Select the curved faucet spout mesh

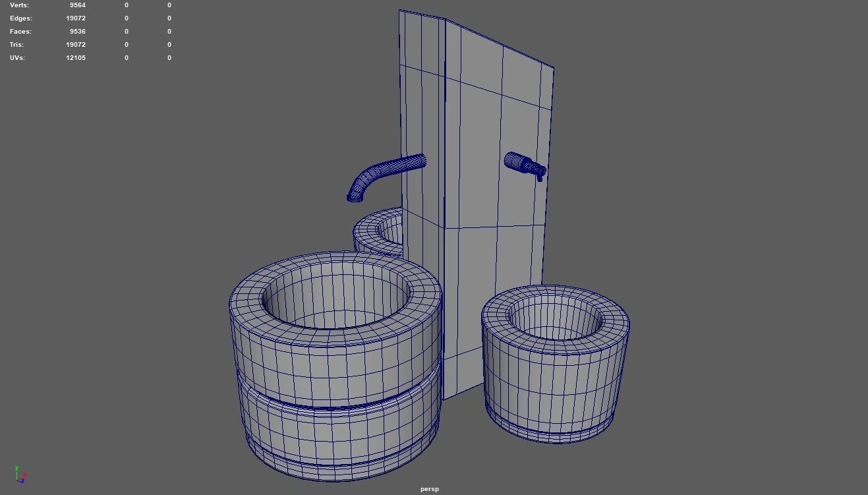[x=385, y=177]
